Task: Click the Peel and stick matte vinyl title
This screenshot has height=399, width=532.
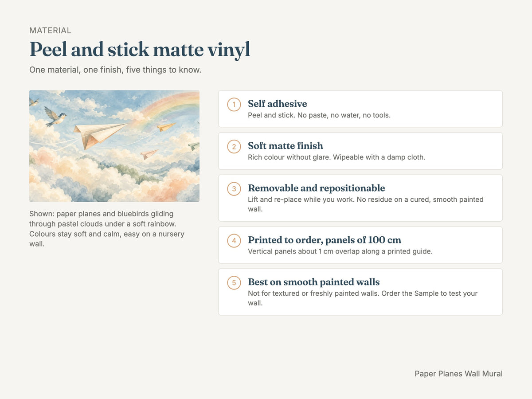Action: [140, 49]
